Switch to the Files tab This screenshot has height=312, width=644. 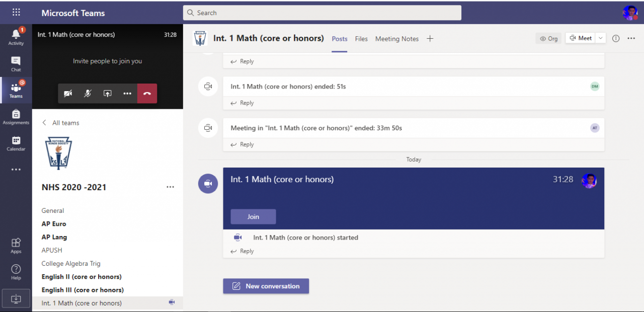[361, 39]
